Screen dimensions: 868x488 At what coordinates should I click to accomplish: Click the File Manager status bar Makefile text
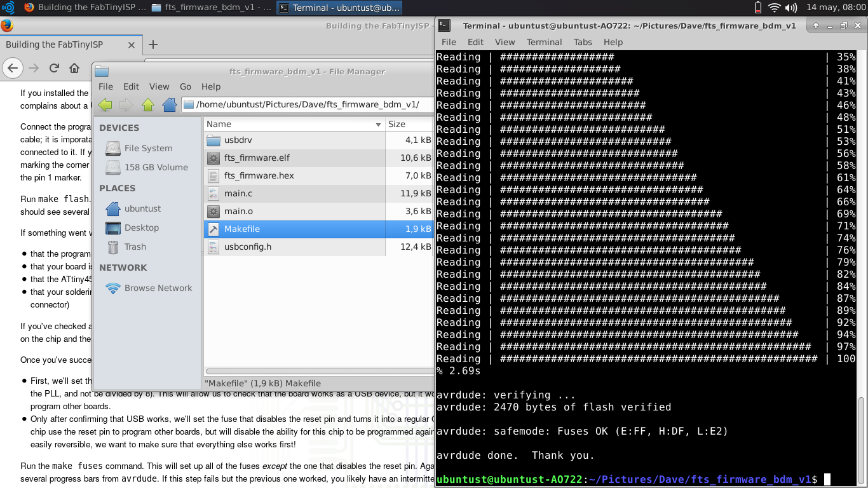[x=262, y=383]
